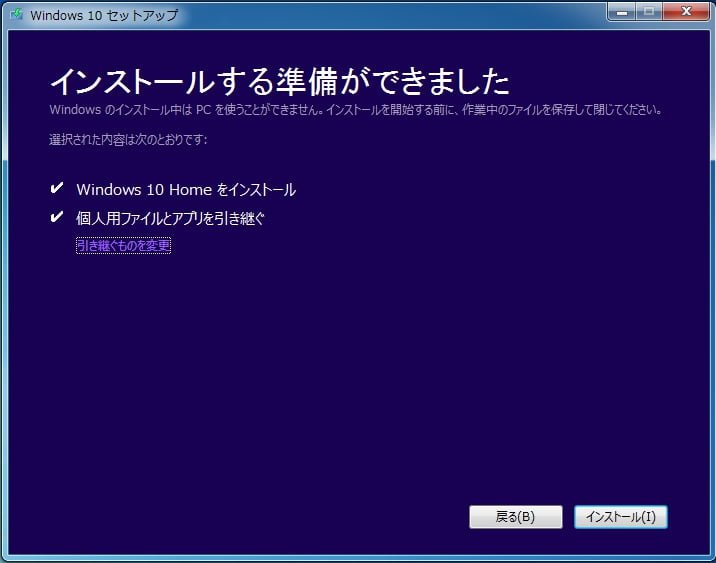Click the bottom-right resize corner of window
This screenshot has height=563, width=716.
pos(711,558)
